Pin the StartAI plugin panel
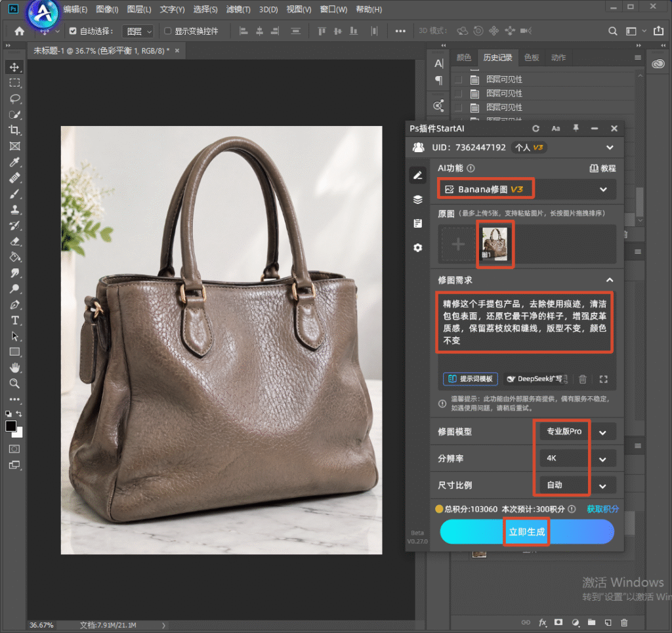This screenshot has width=672, height=633. [x=576, y=129]
